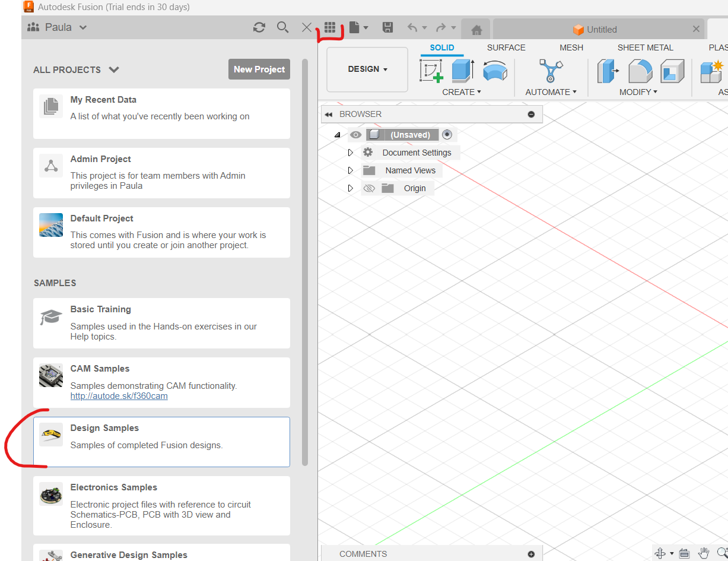Open the Design Samples project
The height and width of the screenshot is (561, 728).
click(x=161, y=442)
